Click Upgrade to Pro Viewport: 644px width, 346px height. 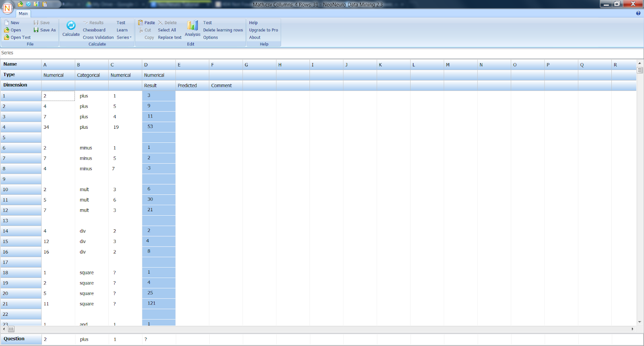[x=263, y=30]
